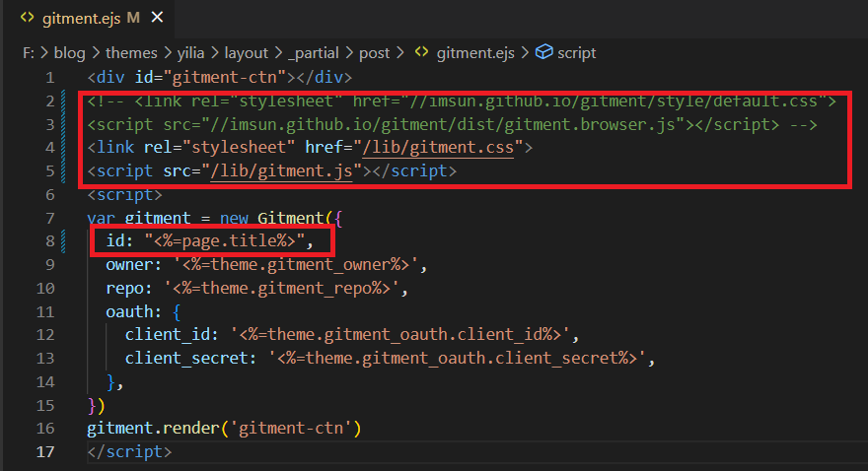Place cursor on the client_secret property

tap(183, 358)
